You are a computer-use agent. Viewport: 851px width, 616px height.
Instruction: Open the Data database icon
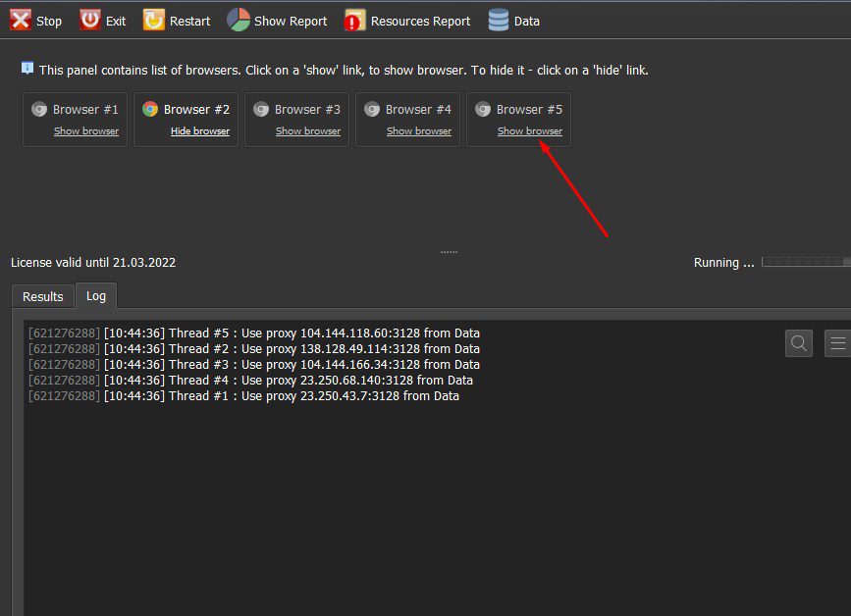(499, 21)
